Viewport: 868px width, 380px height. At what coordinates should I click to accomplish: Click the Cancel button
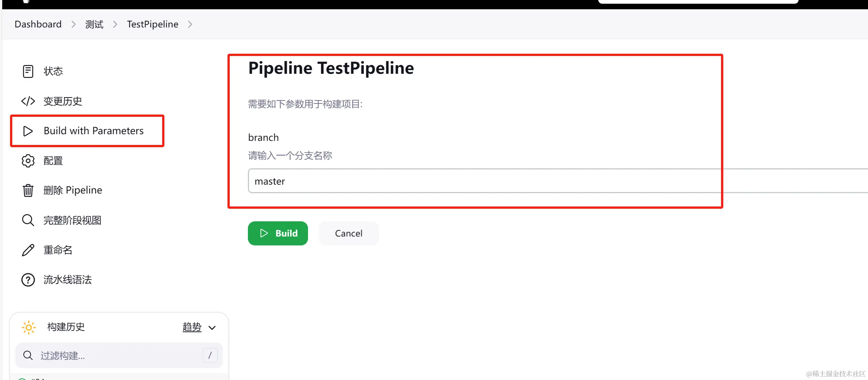(x=348, y=233)
